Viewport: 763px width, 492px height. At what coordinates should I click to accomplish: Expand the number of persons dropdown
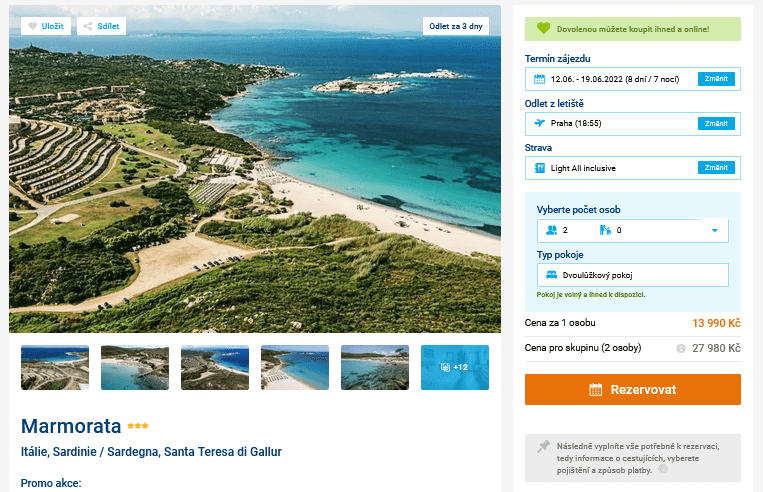[714, 231]
